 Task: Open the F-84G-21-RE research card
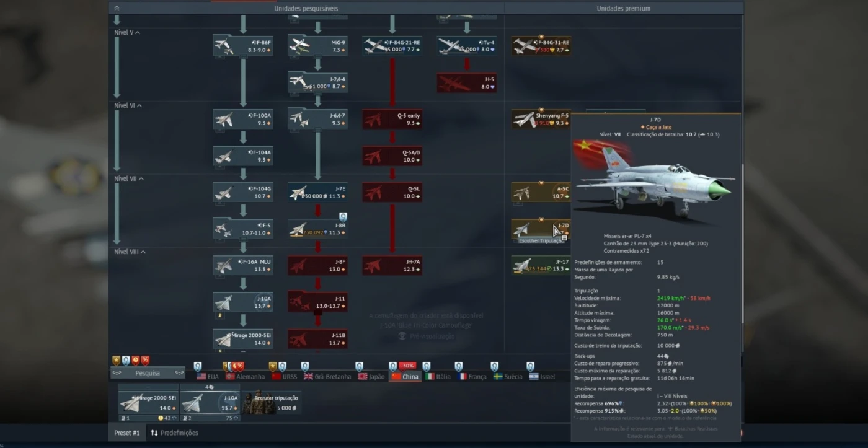tap(392, 46)
